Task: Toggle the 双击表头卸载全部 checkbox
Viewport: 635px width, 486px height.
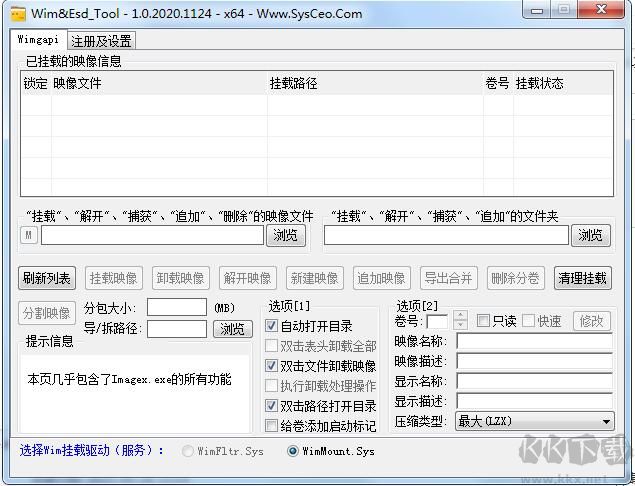Action: (271, 345)
